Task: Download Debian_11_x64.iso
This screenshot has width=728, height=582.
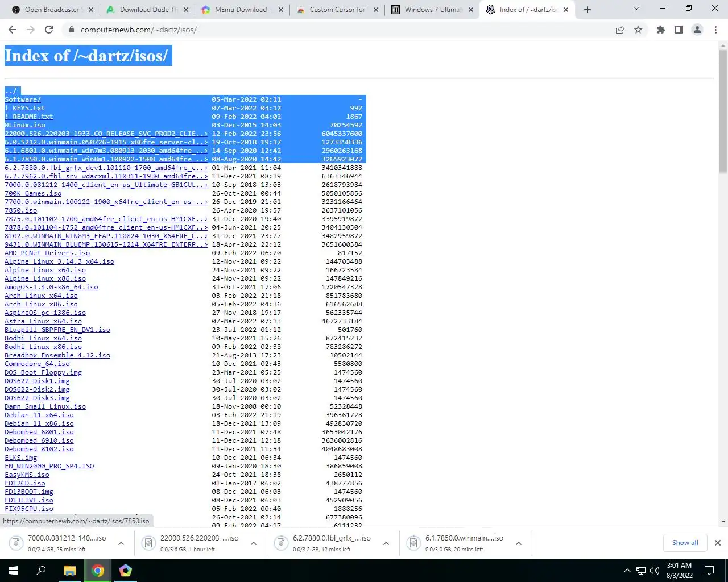Action: (39, 415)
